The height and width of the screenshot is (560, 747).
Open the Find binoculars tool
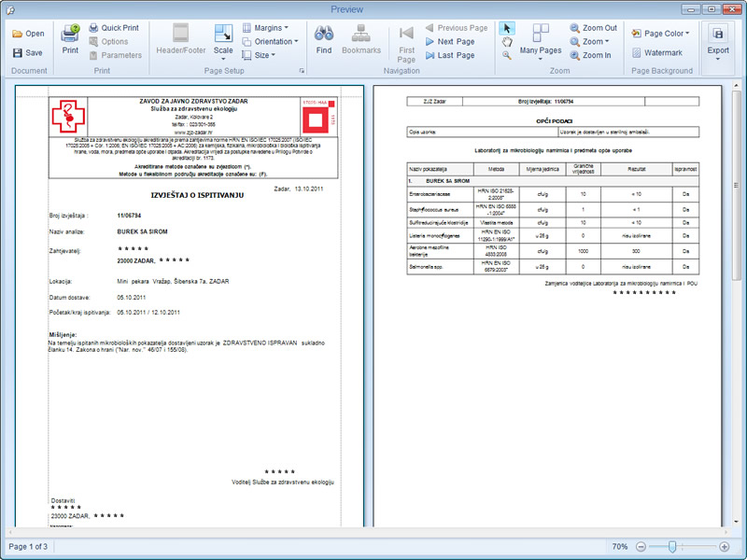(x=324, y=38)
